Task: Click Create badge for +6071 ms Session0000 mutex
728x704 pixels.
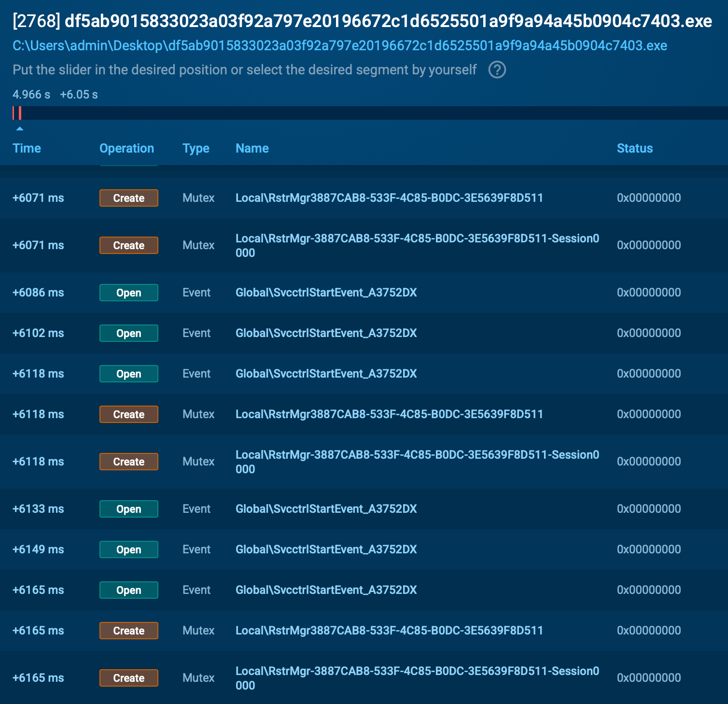Action: coord(128,245)
